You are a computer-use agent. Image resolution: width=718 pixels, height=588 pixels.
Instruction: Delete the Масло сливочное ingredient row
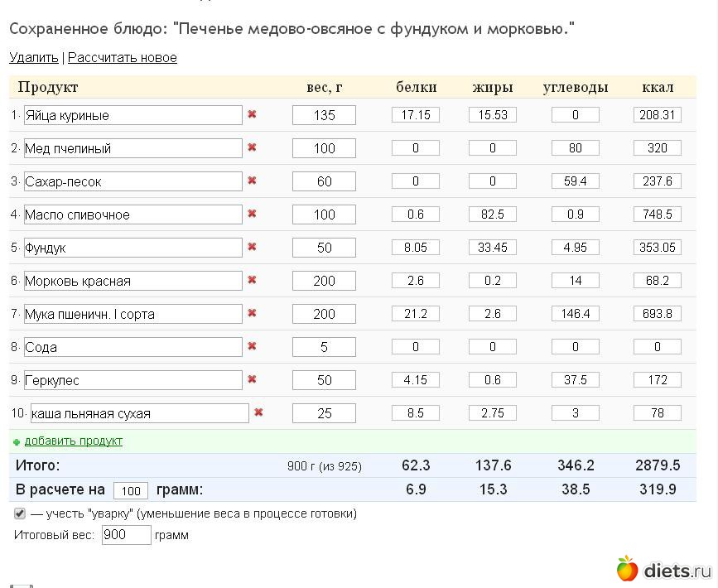click(252, 214)
